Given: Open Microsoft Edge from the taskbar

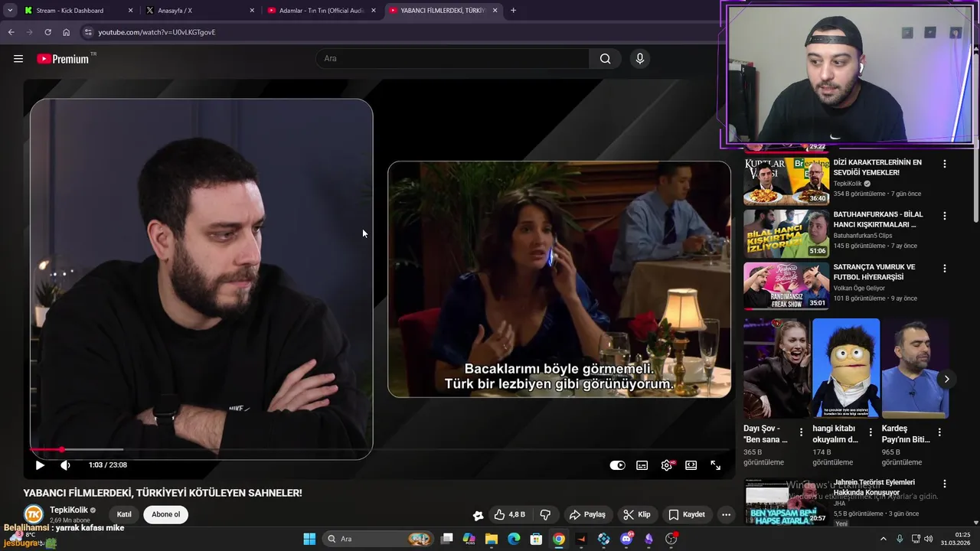Looking at the screenshot, I should [514, 539].
